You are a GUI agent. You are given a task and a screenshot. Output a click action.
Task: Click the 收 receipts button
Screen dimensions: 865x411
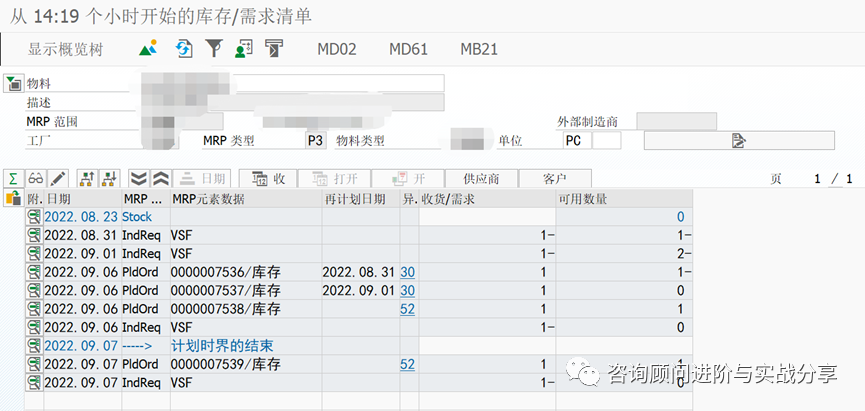pyautogui.click(x=268, y=179)
